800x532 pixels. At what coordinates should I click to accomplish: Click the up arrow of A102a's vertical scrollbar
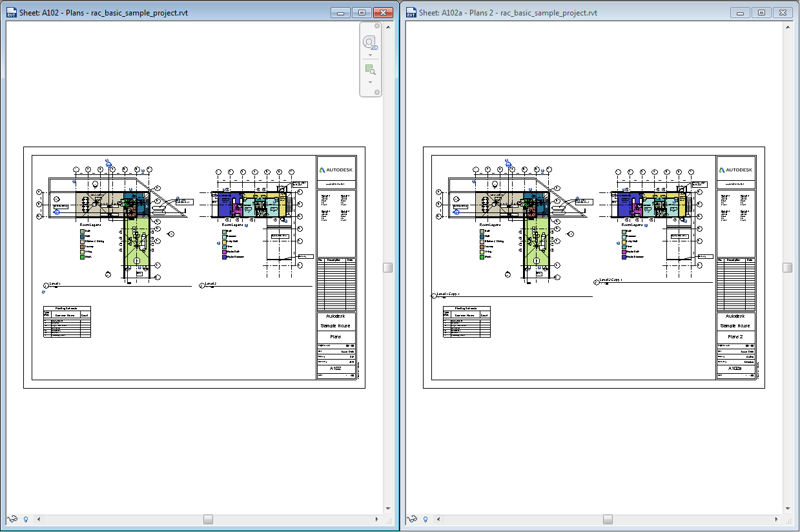786,27
